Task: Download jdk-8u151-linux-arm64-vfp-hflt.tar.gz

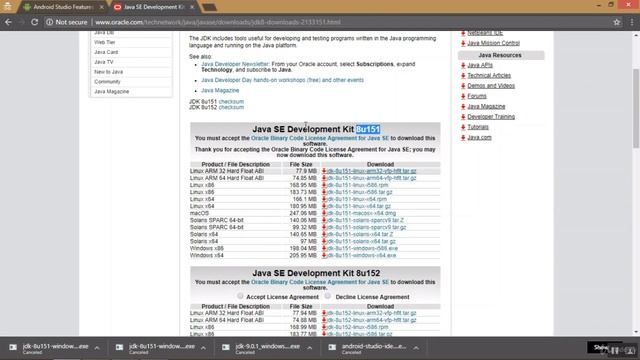Action: [x=371, y=178]
